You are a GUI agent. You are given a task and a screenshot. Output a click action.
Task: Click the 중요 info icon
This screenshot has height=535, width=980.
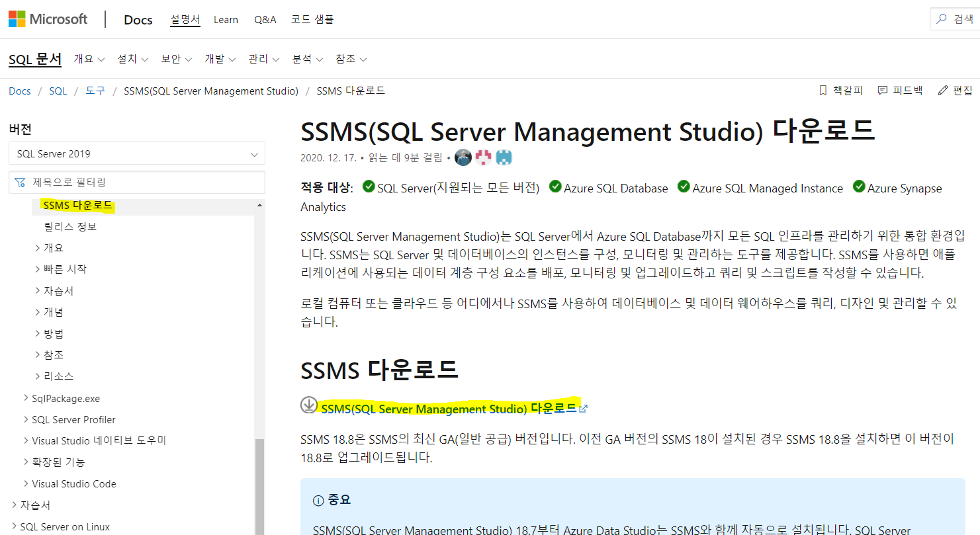pyautogui.click(x=318, y=500)
